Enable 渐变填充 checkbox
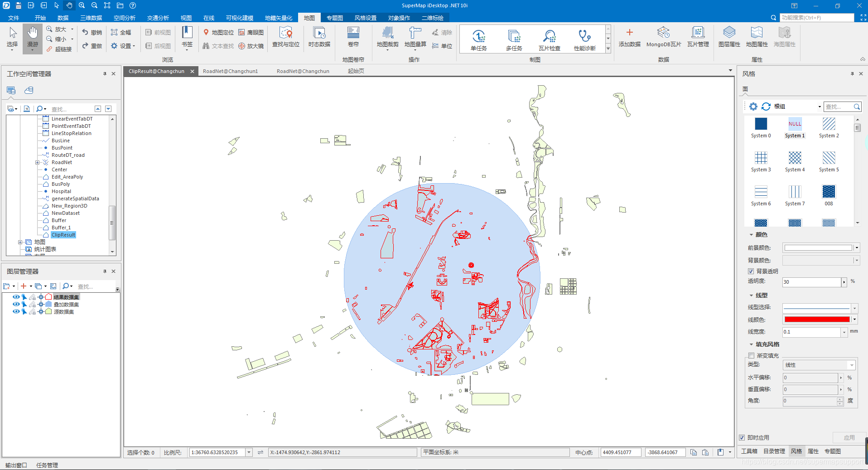 pyautogui.click(x=751, y=355)
